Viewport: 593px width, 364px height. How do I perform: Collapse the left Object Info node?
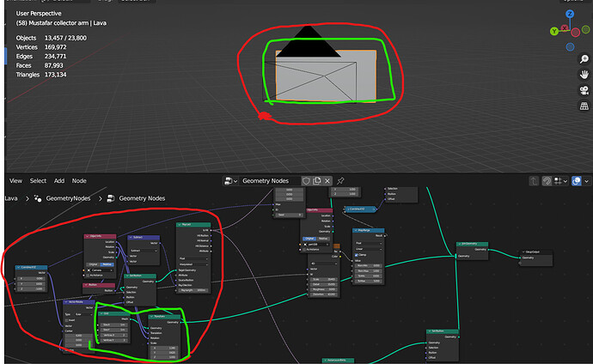(88, 236)
